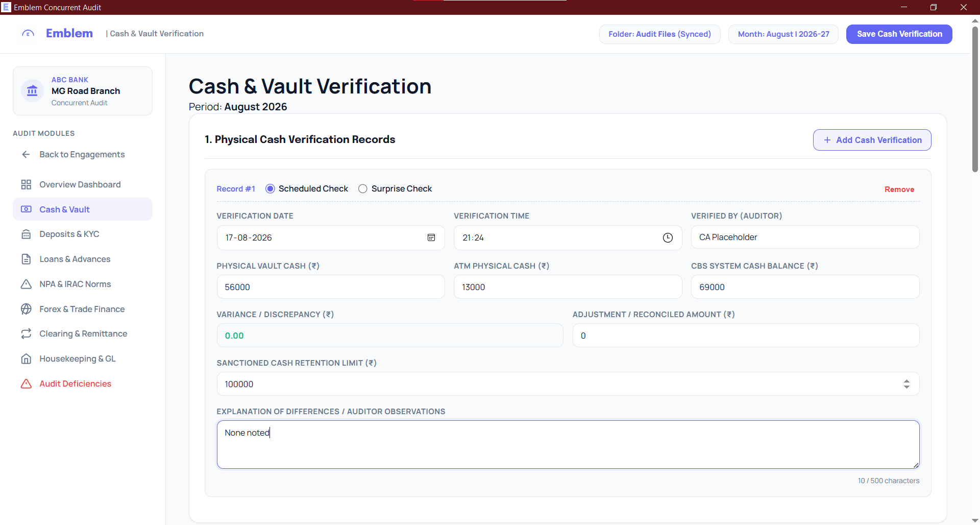Open the clock picker in Verification Time
The width and height of the screenshot is (980, 525).
click(x=668, y=237)
